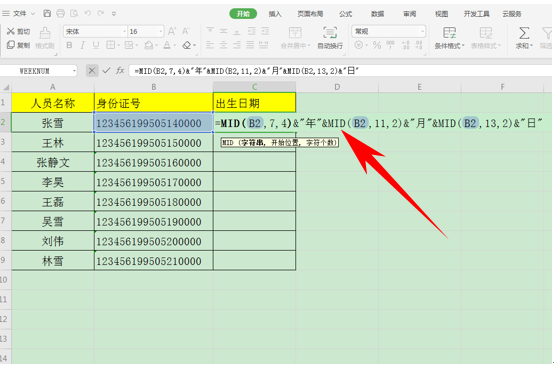Screen dimensions: 554x366
Task: Click the 开始 (Home) tab pill
Action: click(243, 14)
